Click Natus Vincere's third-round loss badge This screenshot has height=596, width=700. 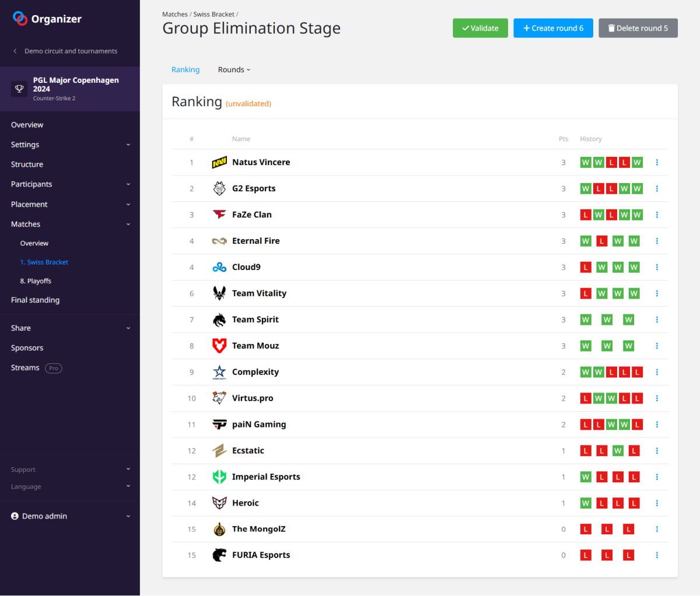click(611, 163)
